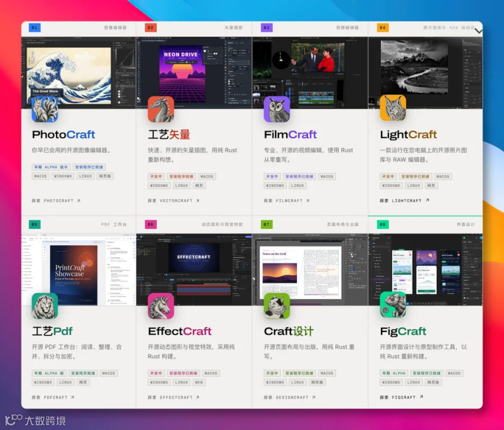This screenshot has height=430, width=504.
Task: Click the MACOS tag in 工艺Pdf card
Action: [109, 373]
